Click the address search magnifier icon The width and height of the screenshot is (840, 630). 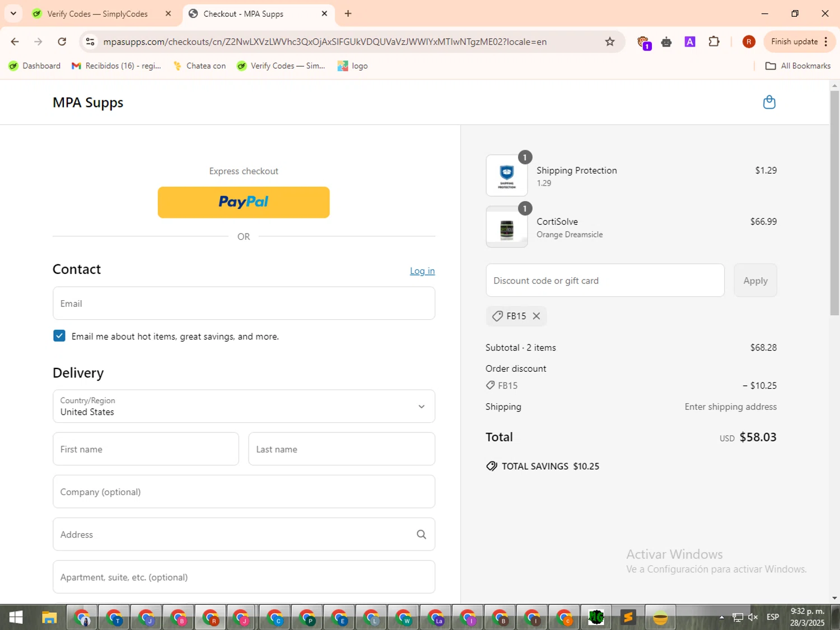[421, 534]
